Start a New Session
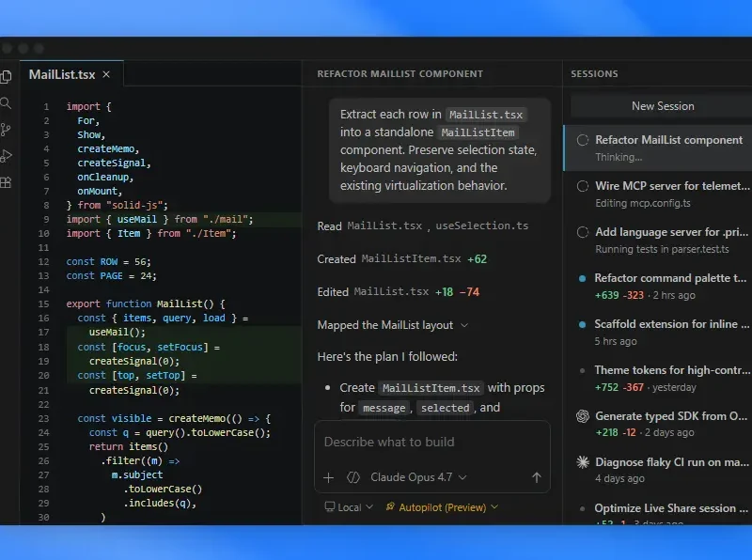This screenshot has width=752, height=560. point(663,106)
